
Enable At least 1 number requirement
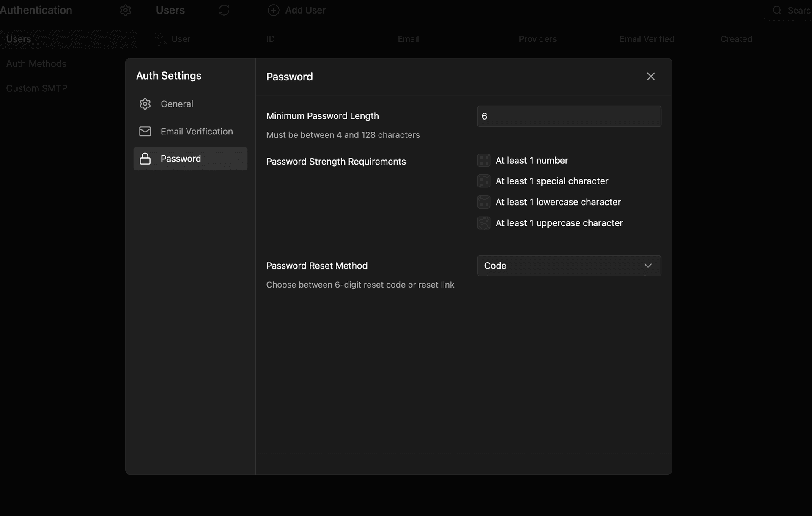tap(483, 160)
